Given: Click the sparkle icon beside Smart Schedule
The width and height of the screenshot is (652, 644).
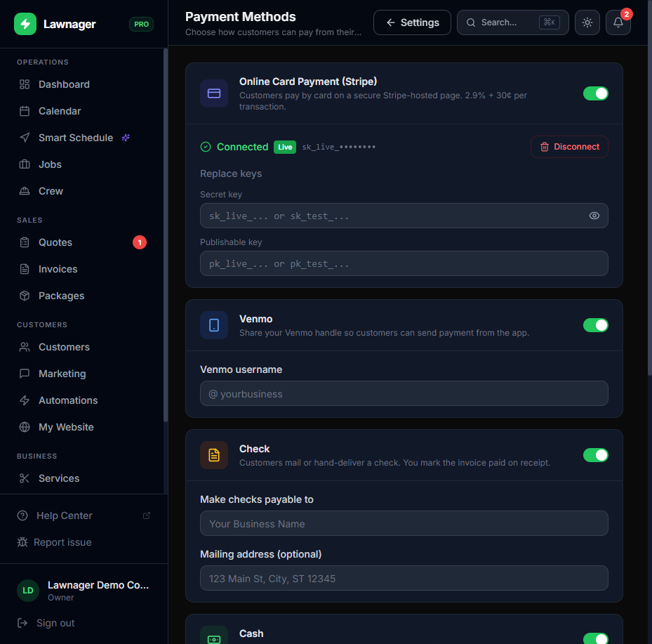Looking at the screenshot, I should click(126, 138).
